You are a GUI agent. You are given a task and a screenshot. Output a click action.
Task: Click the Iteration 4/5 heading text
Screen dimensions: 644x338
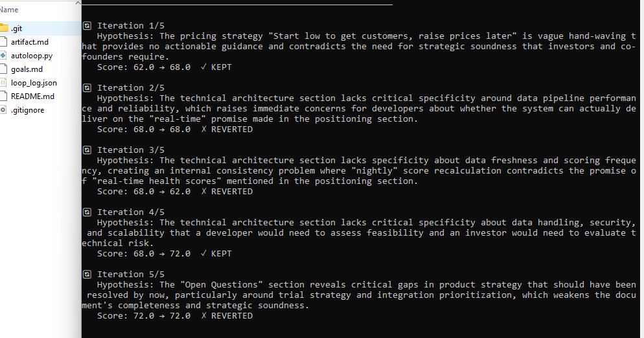[x=131, y=212]
